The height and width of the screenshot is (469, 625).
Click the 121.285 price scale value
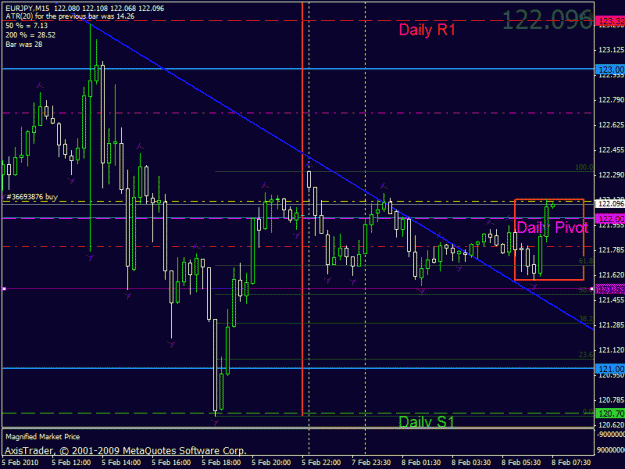(x=611, y=325)
